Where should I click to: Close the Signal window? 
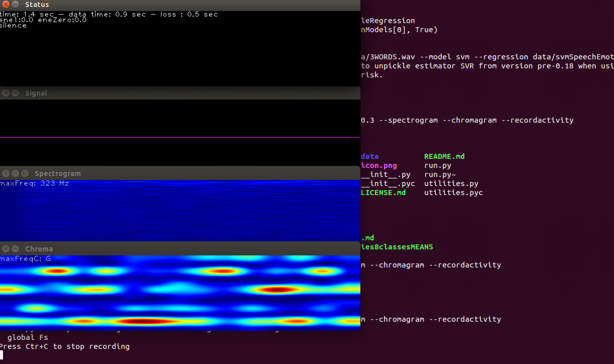pyautogui.click(x=6, y=93)
